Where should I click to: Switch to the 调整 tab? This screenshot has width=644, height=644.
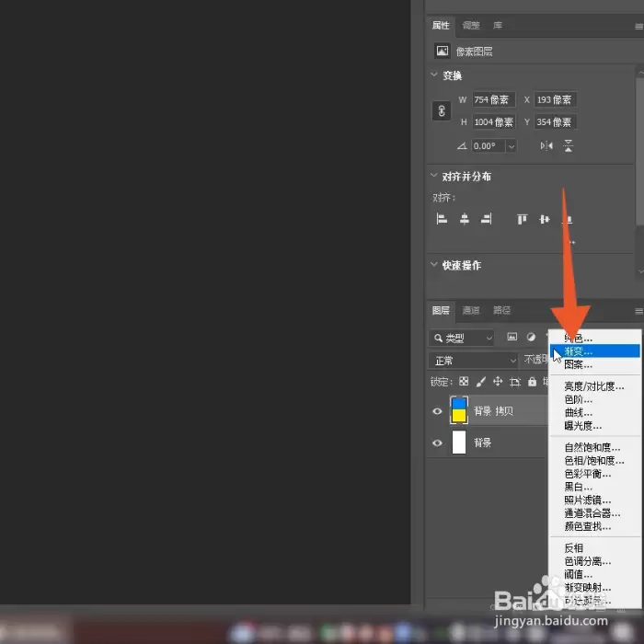471,26
